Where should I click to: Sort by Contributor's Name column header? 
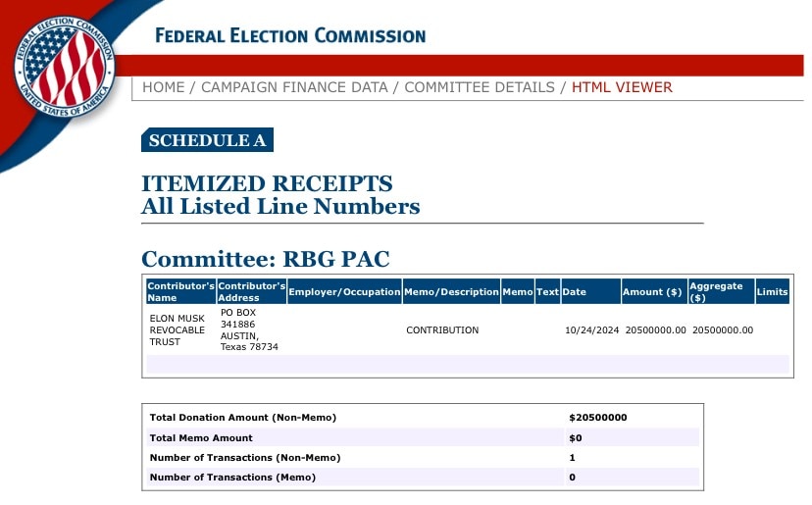click(180, 291)
